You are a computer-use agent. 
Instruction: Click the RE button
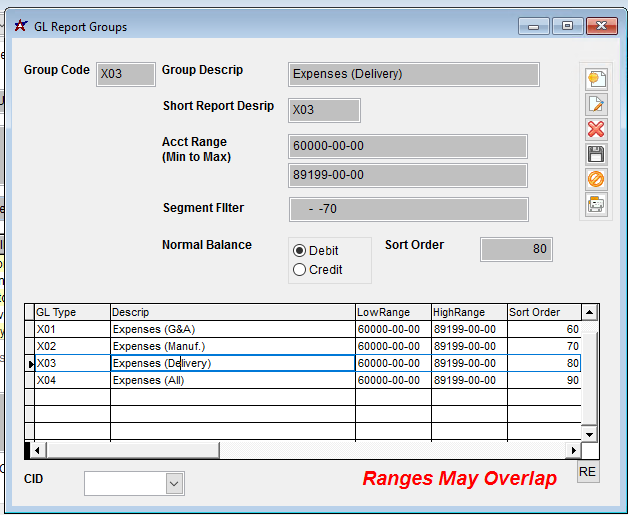coord(587,473)
